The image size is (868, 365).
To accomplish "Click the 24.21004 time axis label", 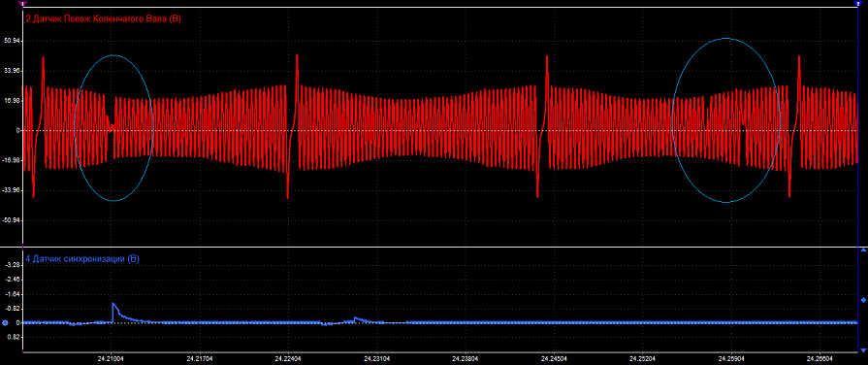I will (112, 359).
